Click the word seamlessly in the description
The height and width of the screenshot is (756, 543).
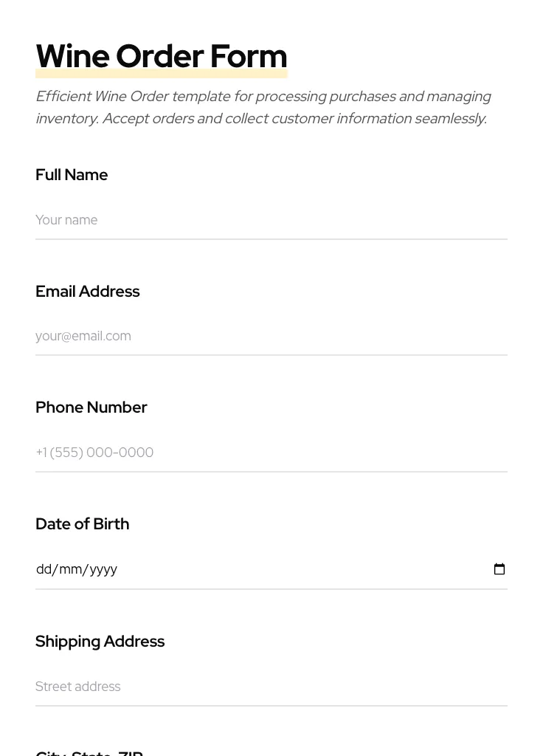click(x=450, y=119)
